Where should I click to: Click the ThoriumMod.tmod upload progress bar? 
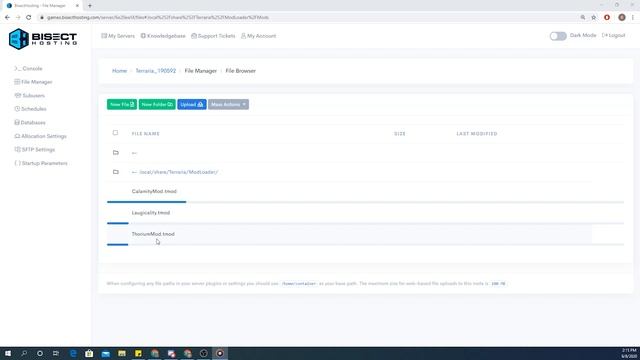click(365, 244)
